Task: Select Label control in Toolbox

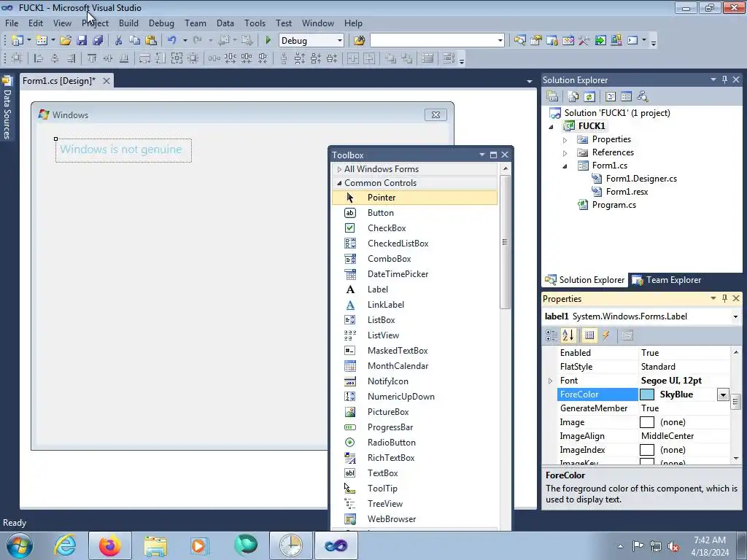Action: (x=414, y=289)
